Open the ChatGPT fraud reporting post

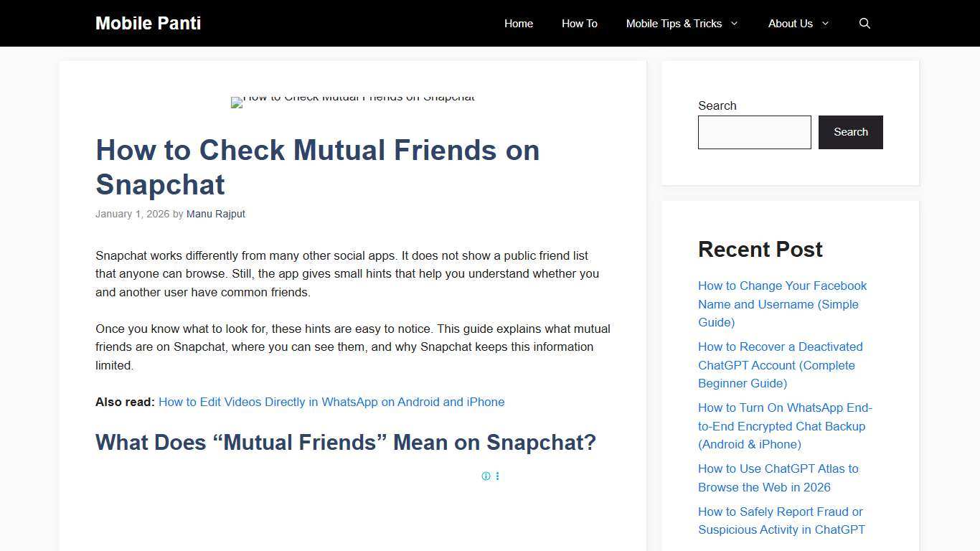781,520
